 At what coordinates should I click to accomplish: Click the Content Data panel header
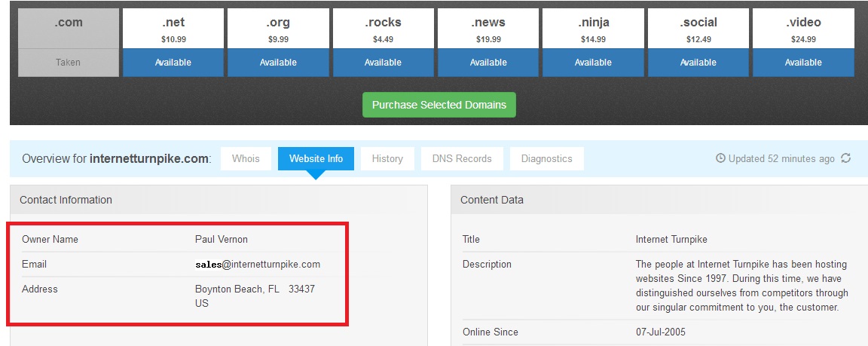point(659,200)
